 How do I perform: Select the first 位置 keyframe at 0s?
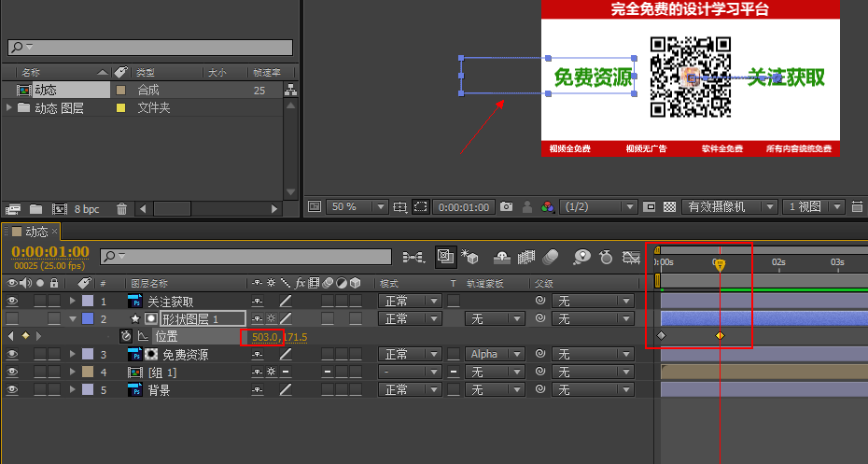661,335
